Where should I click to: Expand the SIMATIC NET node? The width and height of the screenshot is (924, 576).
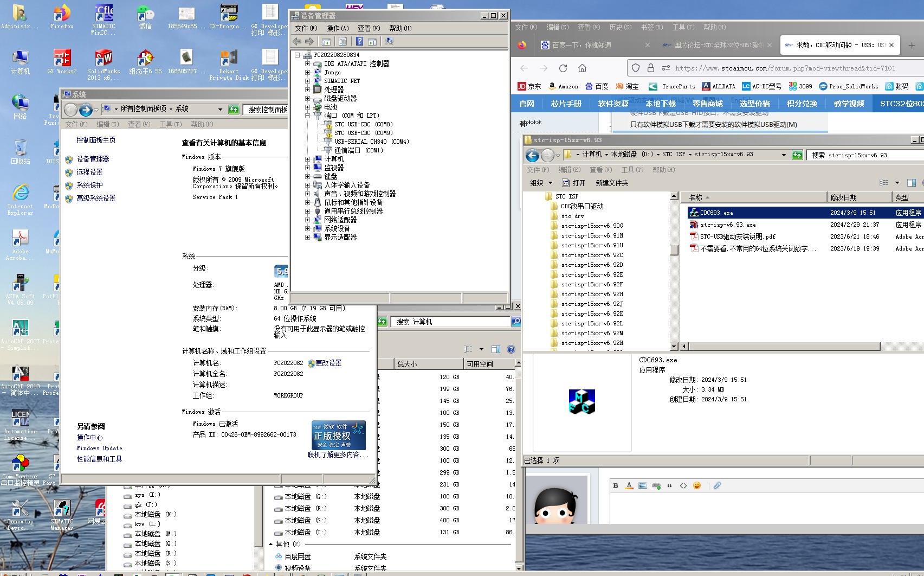308,81
